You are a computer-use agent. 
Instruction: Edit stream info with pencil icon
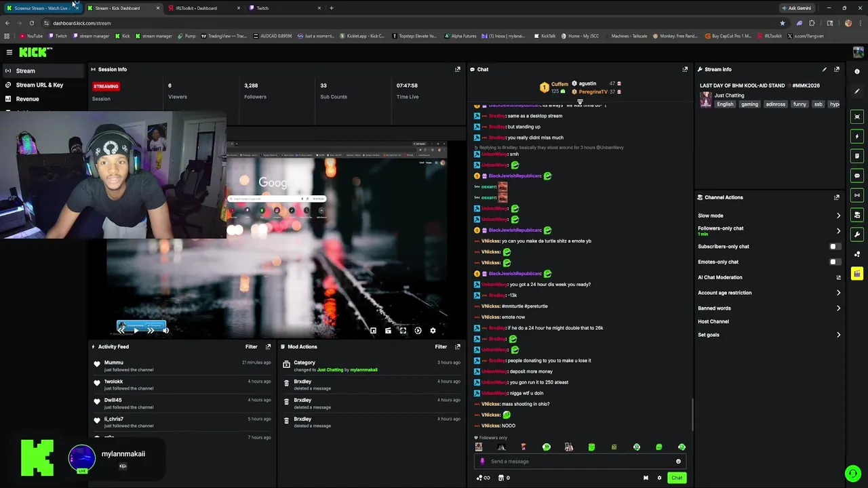pos(825,69)
